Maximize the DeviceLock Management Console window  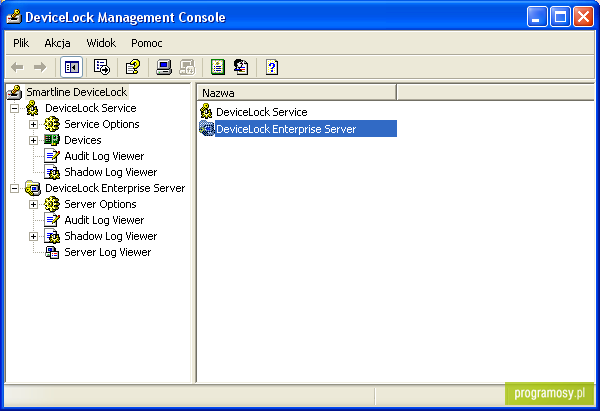pos(560,17)
